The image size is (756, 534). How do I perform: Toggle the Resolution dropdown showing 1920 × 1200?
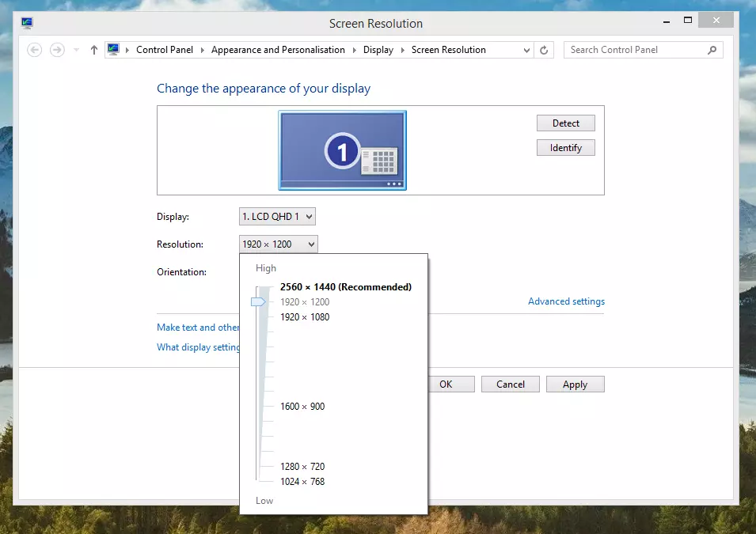[278, 244]
